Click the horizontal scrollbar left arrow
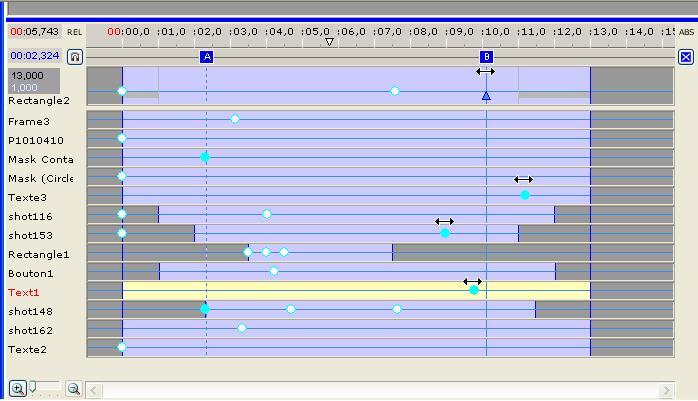Screen dimensions: 698x401 (x=94, y=388)
